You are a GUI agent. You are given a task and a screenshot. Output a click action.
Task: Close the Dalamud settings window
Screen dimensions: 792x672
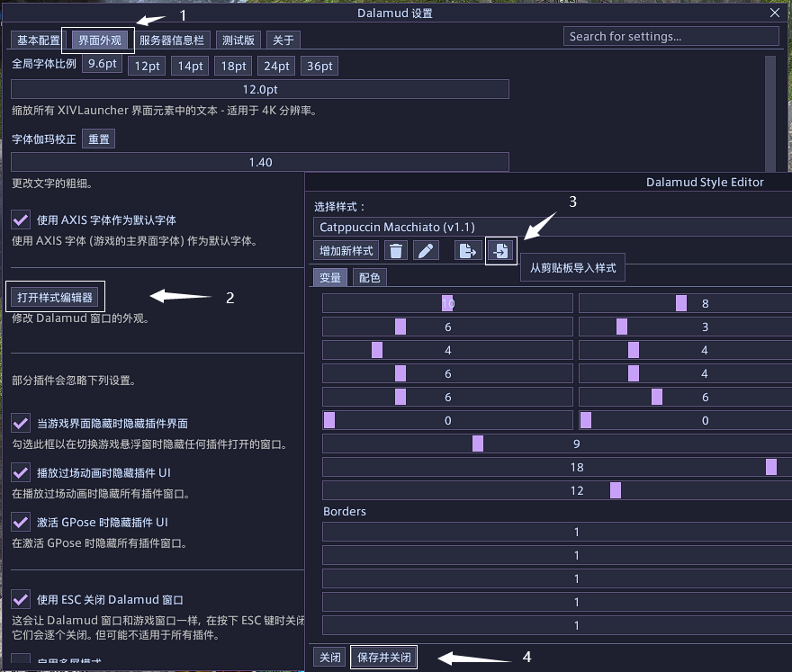(775, 13)
